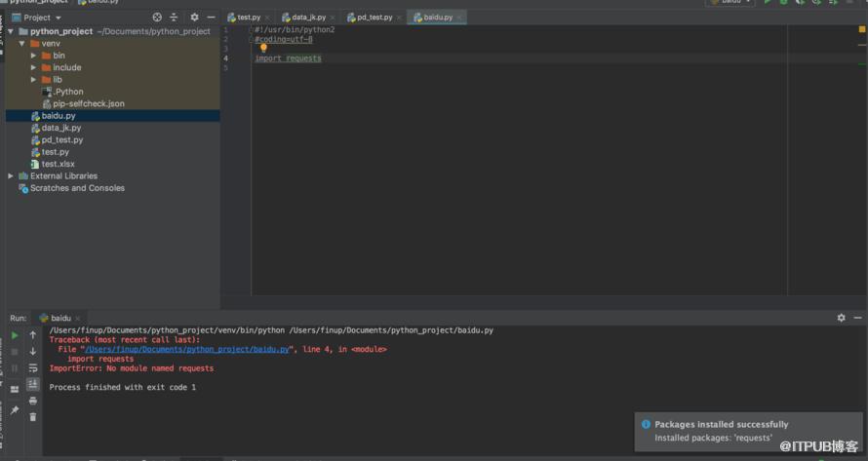
Task: Click line 4 'import requests' in editor
Action: pyautogui.click(x=288, y=58)
